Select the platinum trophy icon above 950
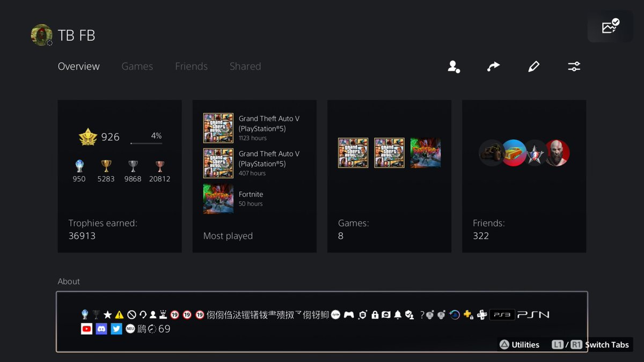 [x=79, y=166]
